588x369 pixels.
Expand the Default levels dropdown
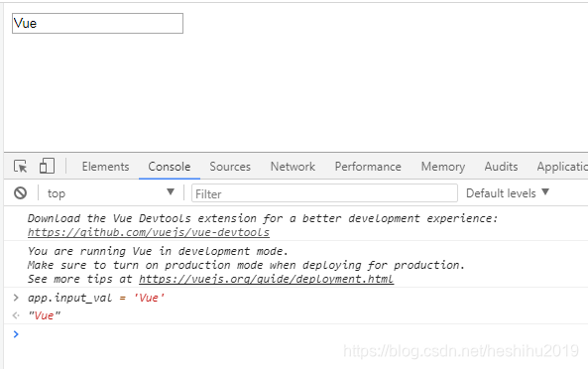tap(508, 193)
